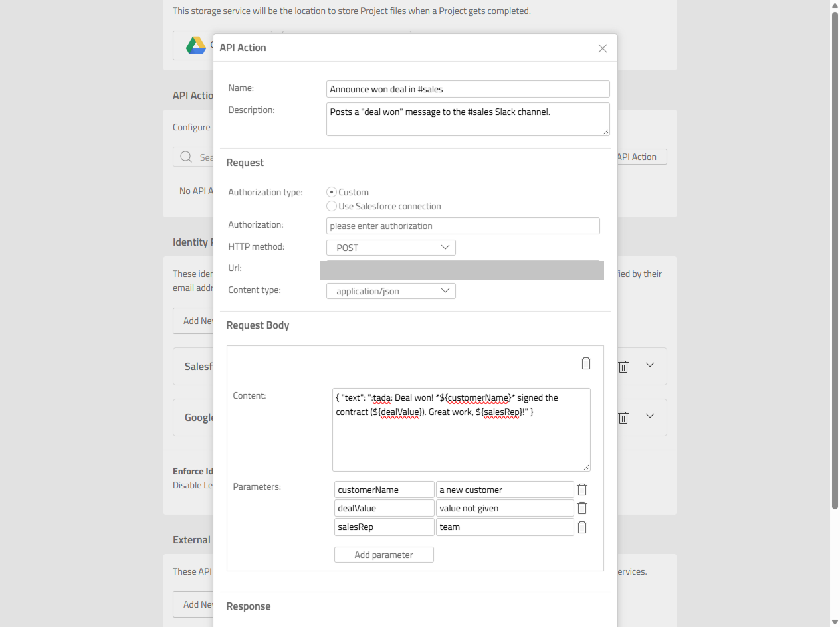The height and width of the screenshot is (627, 840).
Task: Expand the Google identity provider row
Action: click(651, 416)
